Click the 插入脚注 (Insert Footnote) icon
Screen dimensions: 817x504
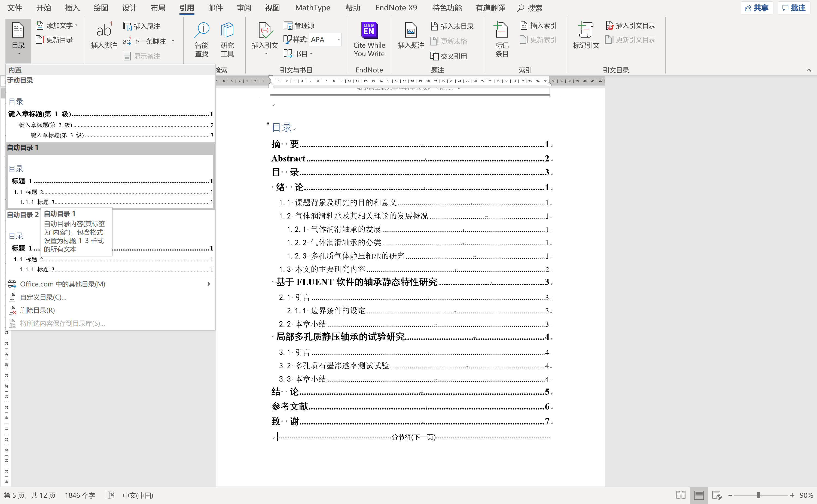click(x=103, y=38)
